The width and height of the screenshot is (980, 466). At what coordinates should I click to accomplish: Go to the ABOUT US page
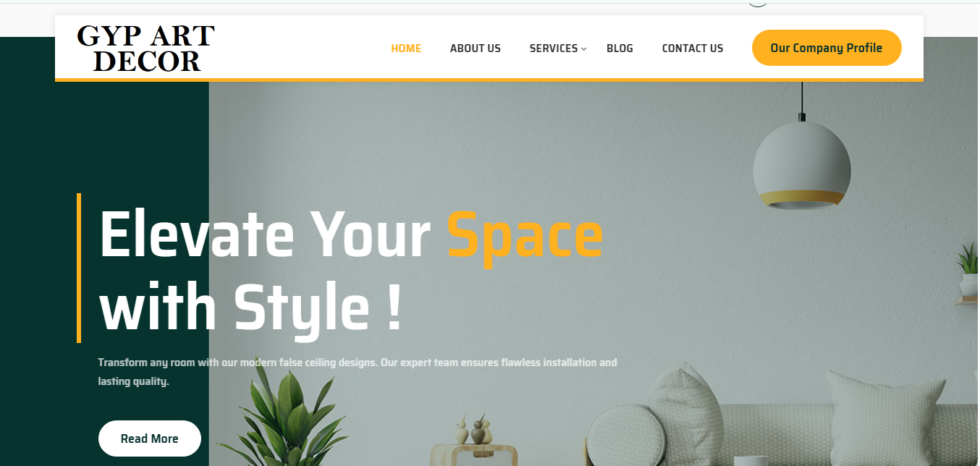[x=476, y=48]
